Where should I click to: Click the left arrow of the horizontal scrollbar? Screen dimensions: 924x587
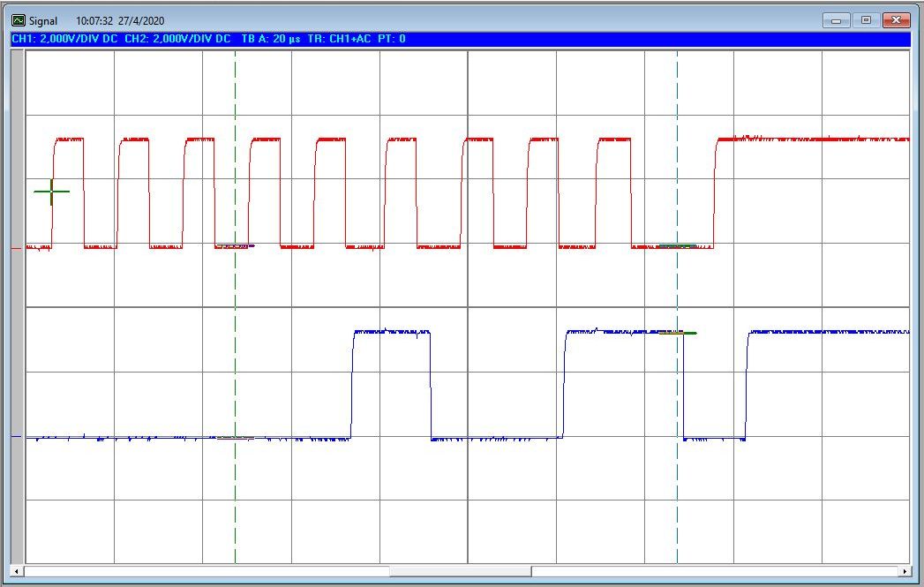click(x=17, y=571)
